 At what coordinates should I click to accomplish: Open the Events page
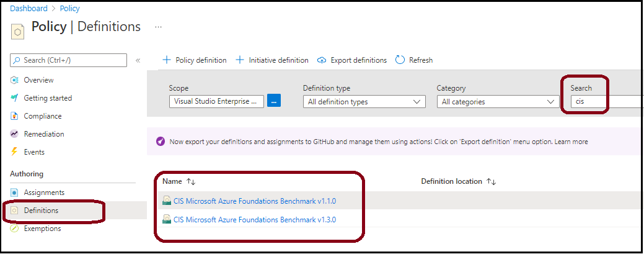(x=34, y=152)
